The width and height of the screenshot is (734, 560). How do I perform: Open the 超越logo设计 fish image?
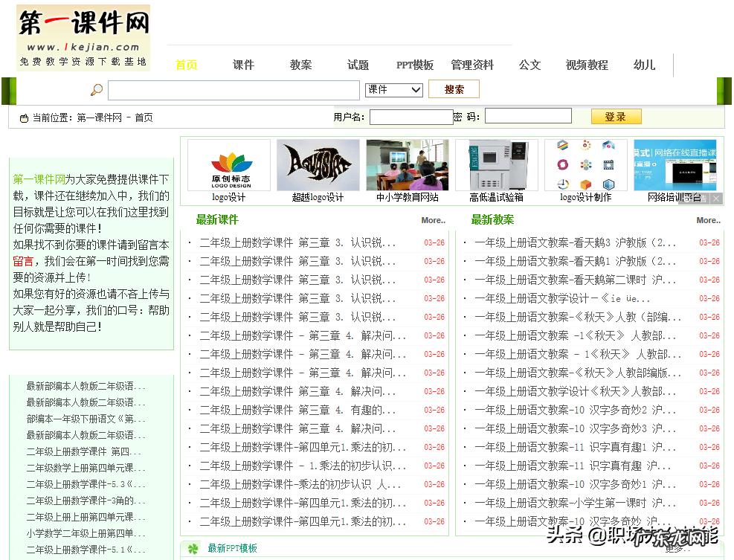[x=318, y=165]
